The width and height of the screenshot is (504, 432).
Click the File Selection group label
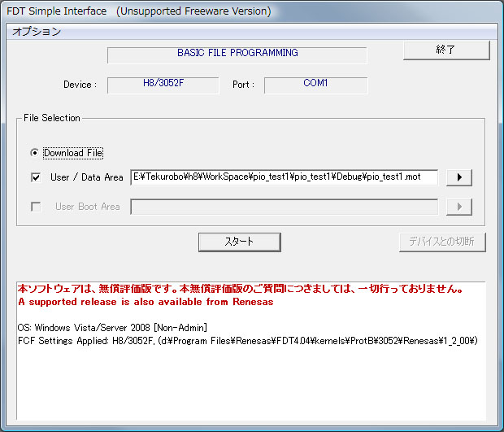point(52,118)
